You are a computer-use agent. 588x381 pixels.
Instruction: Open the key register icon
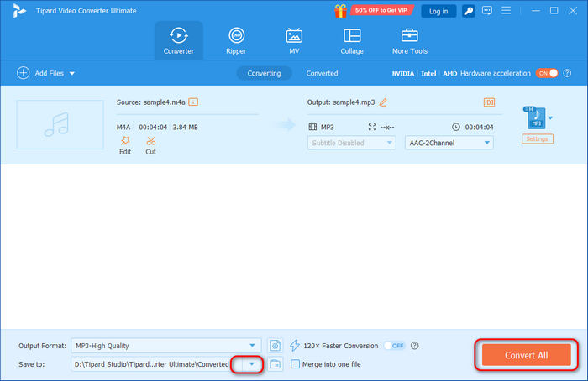pos(469,11)
